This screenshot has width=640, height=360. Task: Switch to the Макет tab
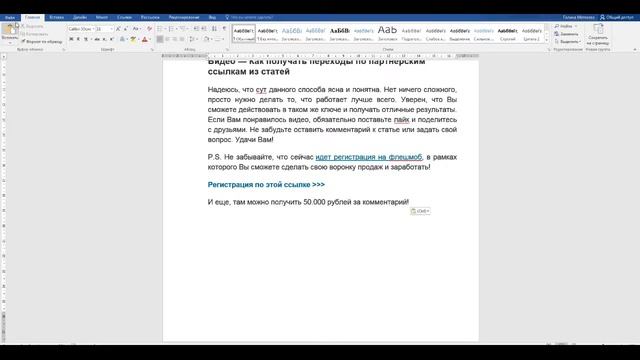pos(102,18)
